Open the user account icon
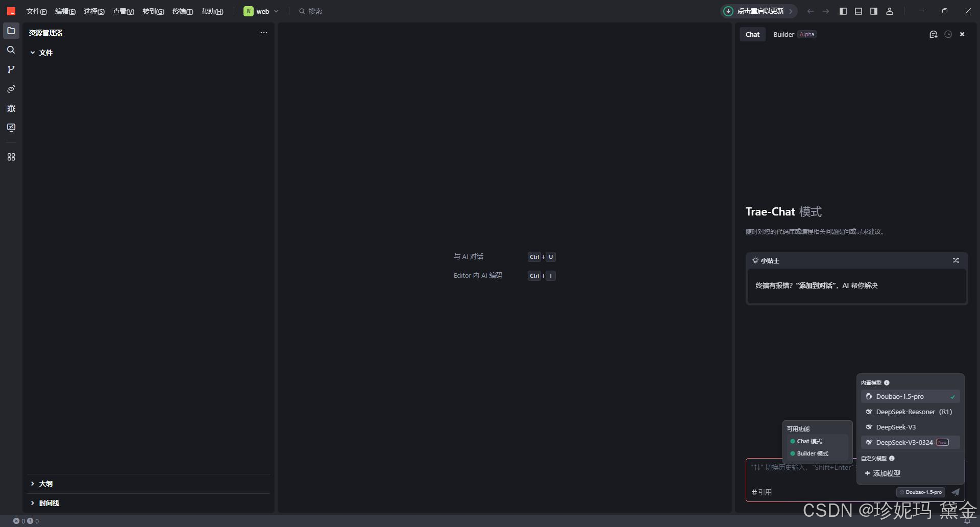 point(890,11)
